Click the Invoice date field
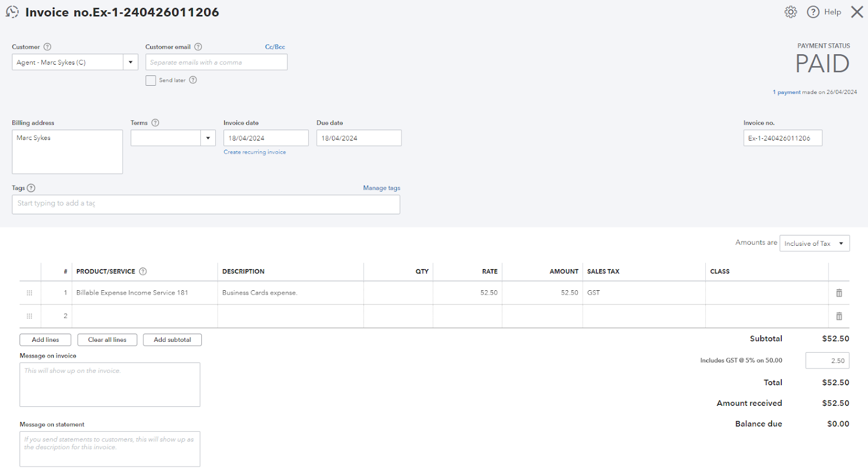The width and height of the screenshot is (868, 472). (x=266, y=138)
